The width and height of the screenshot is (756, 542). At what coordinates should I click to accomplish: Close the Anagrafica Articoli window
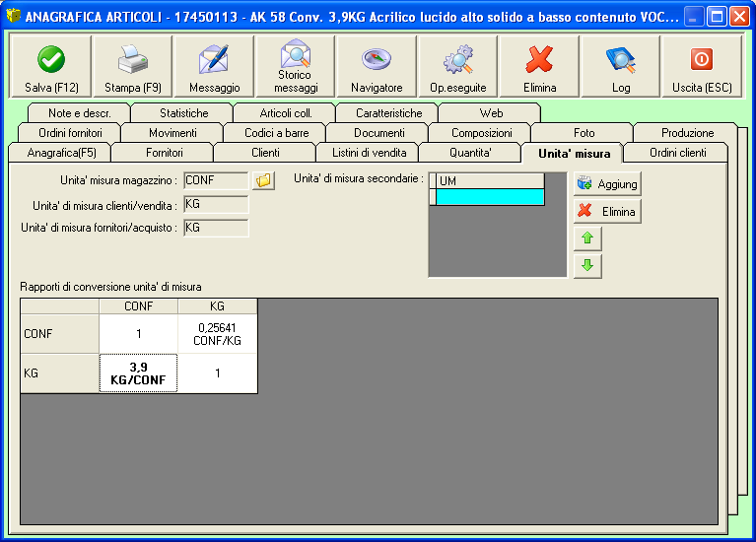pyautogui.click(x=739, y=18)
